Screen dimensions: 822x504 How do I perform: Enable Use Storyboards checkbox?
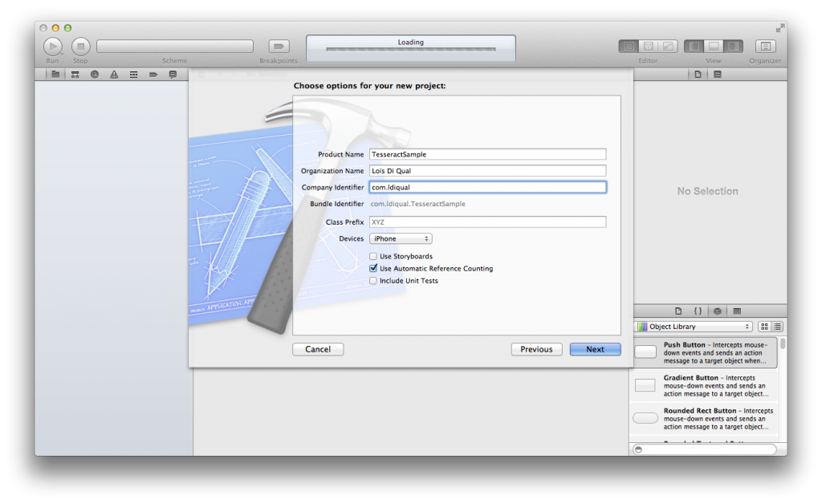[x=373, y=256]
